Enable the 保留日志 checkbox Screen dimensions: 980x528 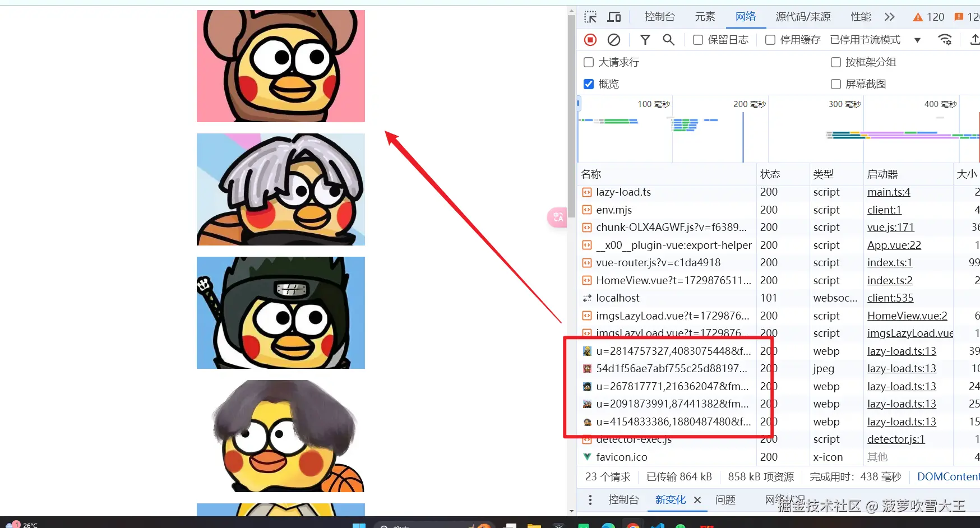697,40
